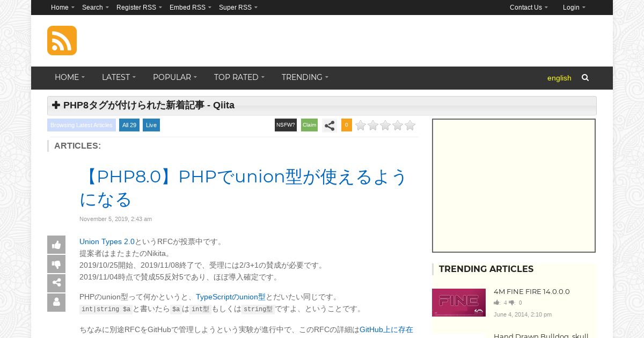
Task: Click the TRENDING ARTICLES heading
Action: point(486,269)
